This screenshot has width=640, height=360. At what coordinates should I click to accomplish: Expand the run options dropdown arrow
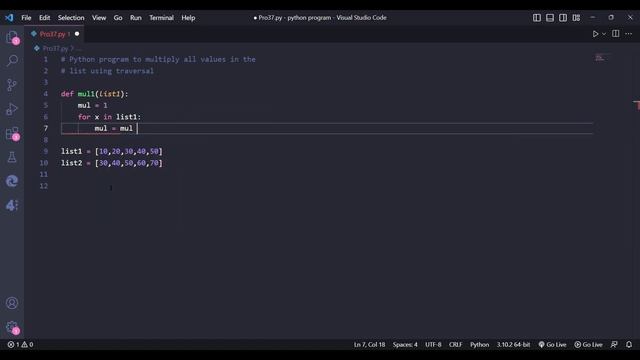[604, 34]
